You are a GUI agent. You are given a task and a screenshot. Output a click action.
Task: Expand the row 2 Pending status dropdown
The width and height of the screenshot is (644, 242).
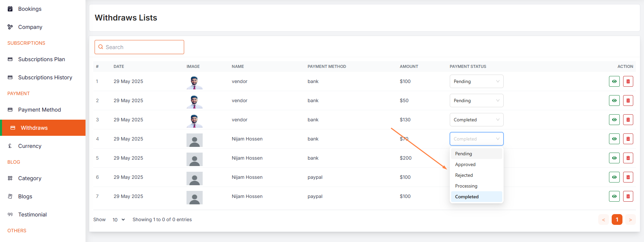tap(476, 100)
